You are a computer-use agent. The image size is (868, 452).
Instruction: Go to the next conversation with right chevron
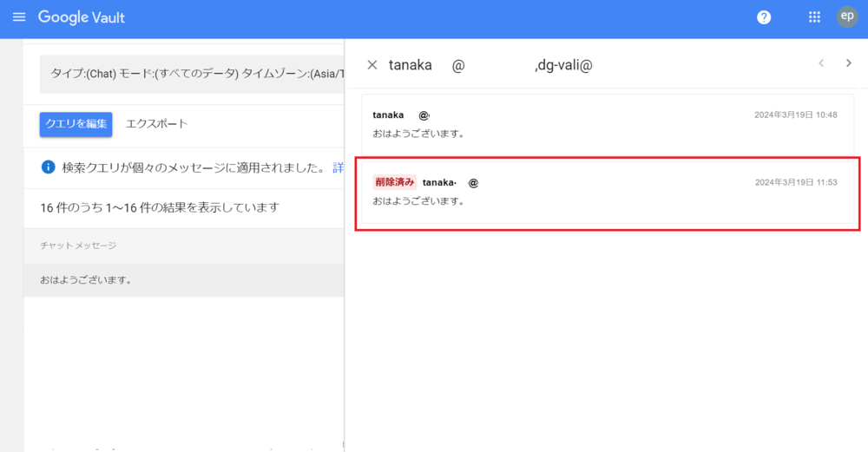coord(849,63)
